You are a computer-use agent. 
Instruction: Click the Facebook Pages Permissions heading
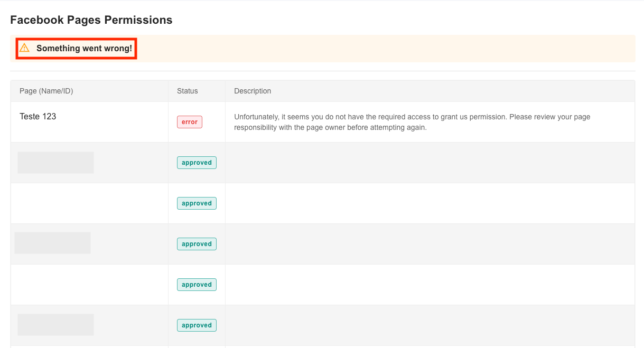[x=91, y=20]
